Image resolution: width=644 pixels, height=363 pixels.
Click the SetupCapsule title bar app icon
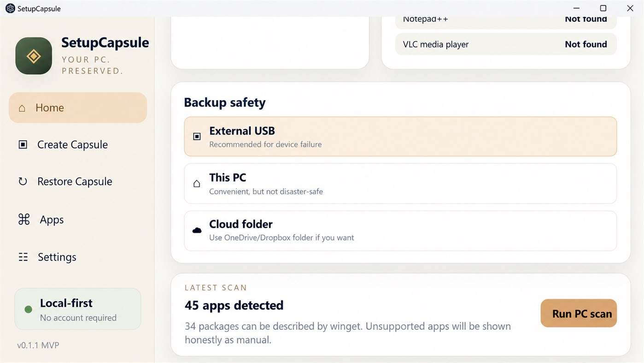(10, 8)
